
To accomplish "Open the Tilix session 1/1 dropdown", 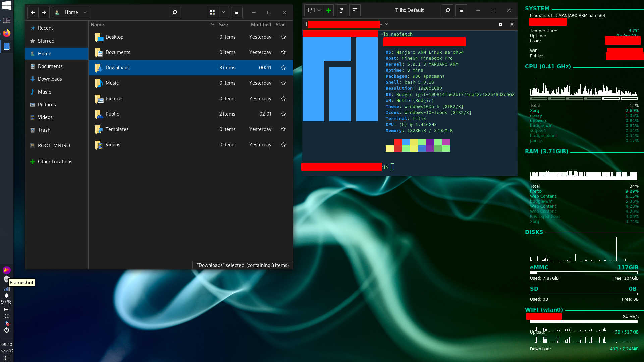I will point(314,10).
